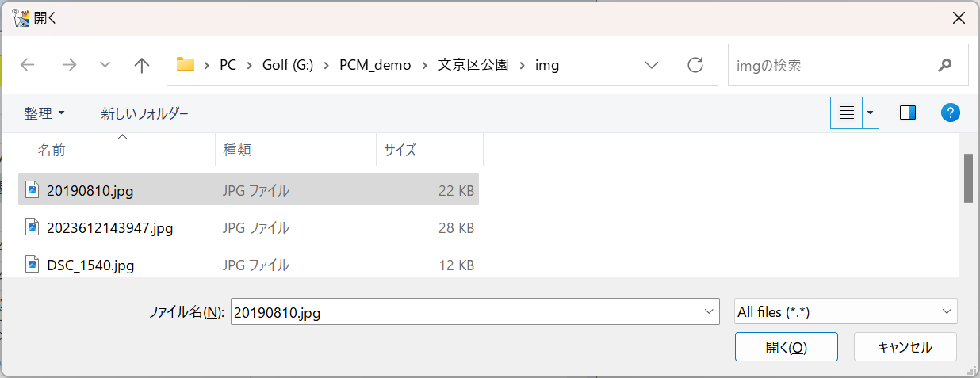The image size is (980, 378).
Task: Click the キャンセル button
Action: click(x=905, y=347)
